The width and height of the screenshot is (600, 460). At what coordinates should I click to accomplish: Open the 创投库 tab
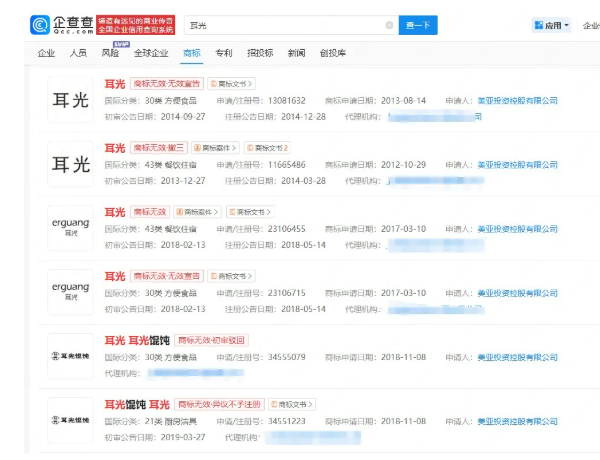click(333, 52)
